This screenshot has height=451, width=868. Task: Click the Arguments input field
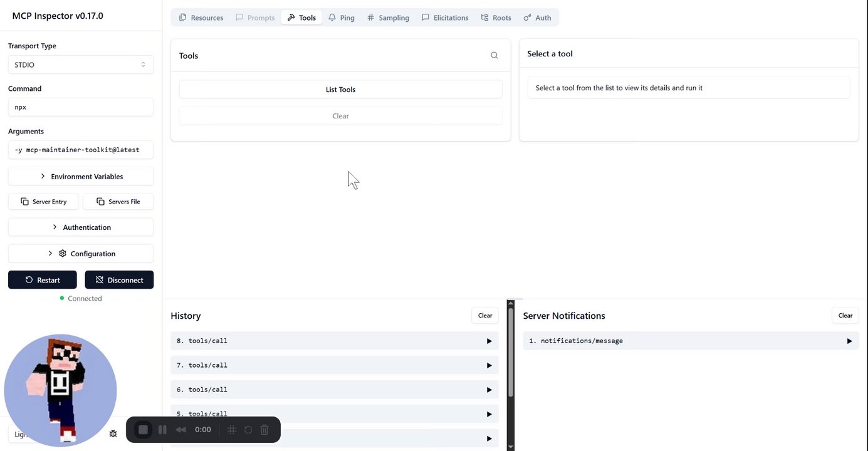point(81,150)
